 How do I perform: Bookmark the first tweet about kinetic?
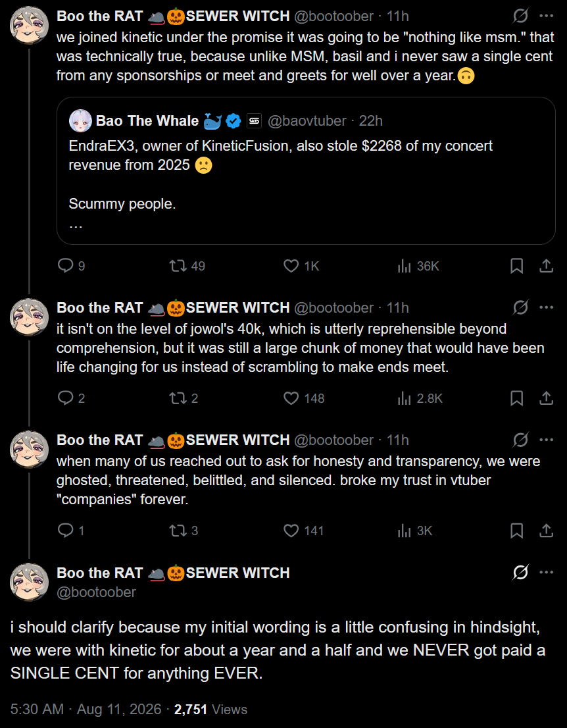coord(517,265)
